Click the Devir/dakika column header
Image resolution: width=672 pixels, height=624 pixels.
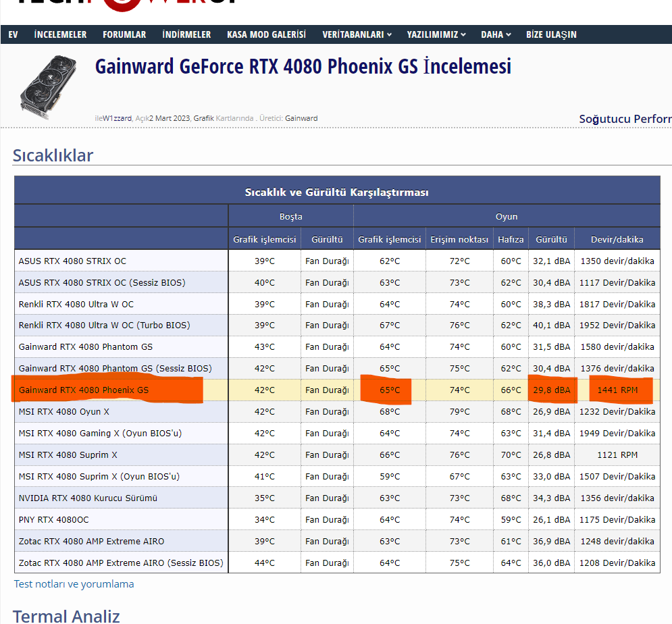pyautogui.click(x=617, y=240)
